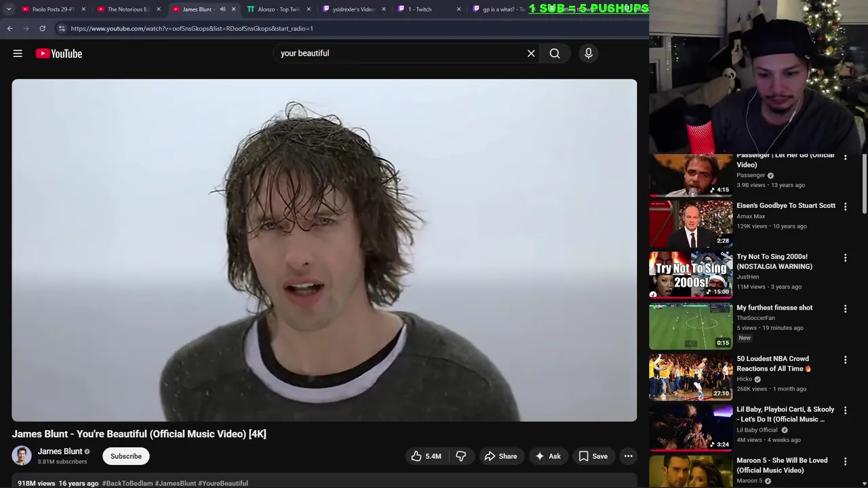The width and height of the screenshot is (868, 488).
Task: Reload the current page
Action: 42,28
